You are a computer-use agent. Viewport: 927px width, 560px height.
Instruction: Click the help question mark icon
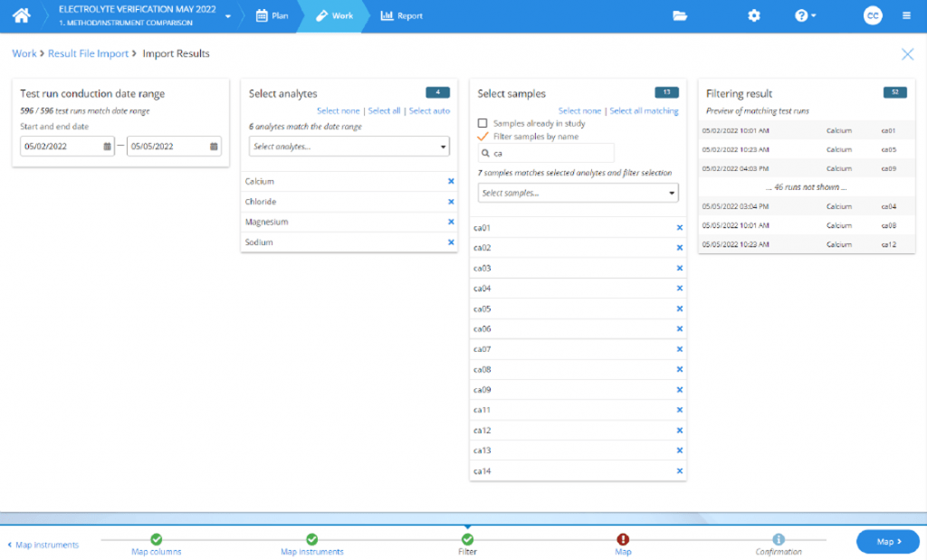802,15
